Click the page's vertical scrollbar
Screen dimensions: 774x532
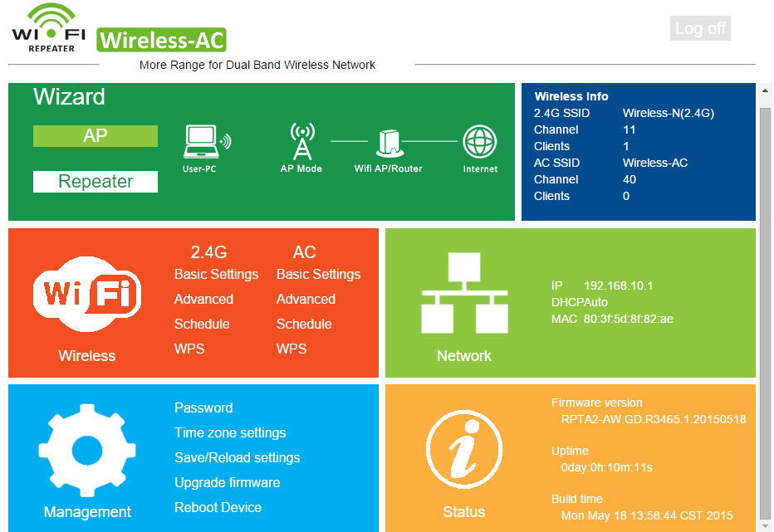coord(765,307)
